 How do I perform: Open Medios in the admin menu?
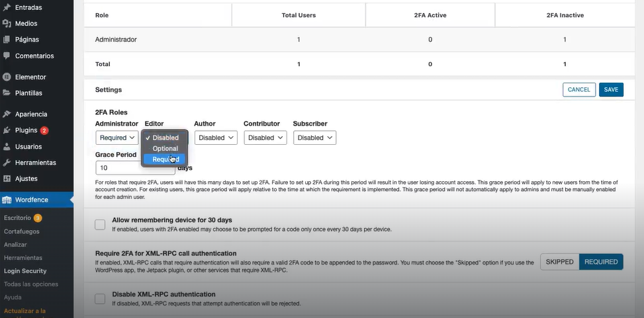(26, 23)
